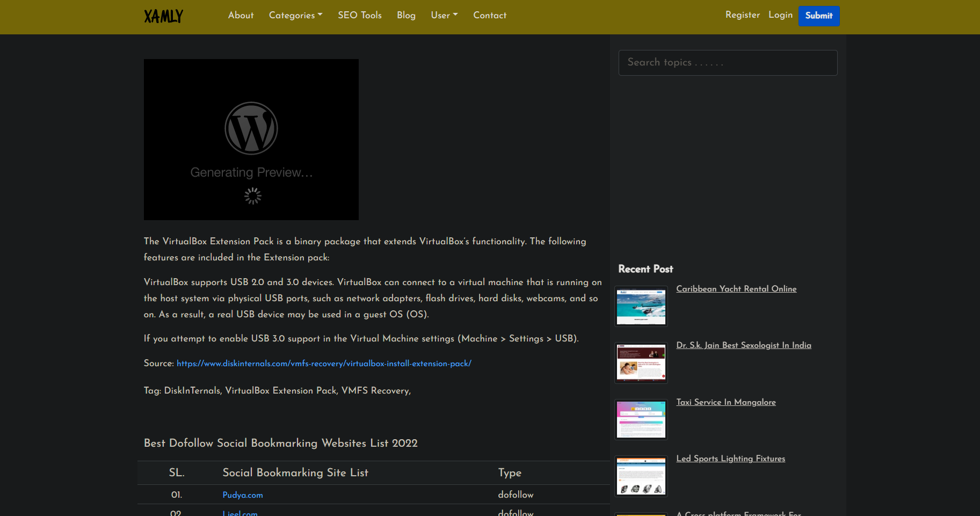Expand the Categories dropdown menu
This screenshot has height=516, width=980.
point(295,15)
